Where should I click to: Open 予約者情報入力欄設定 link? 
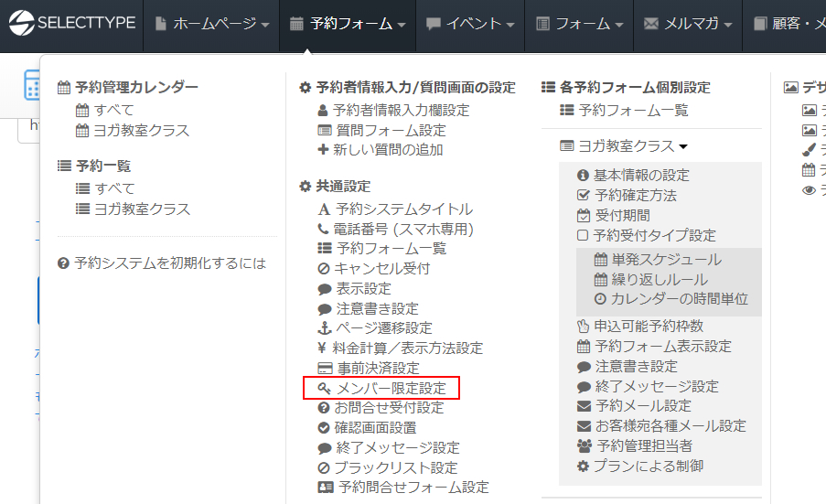click(x=393, y=110)
